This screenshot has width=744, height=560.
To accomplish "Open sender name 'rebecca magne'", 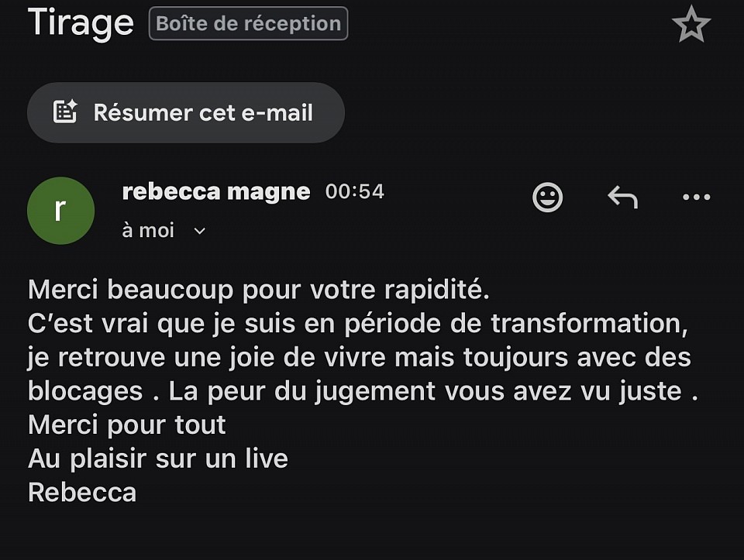I will (x=216, y=191).
